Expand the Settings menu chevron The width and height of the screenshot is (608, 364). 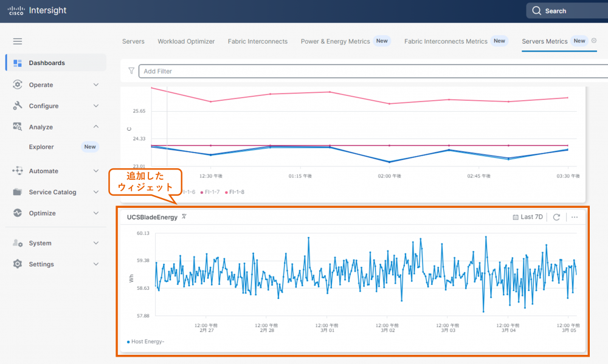pos(96,264)
